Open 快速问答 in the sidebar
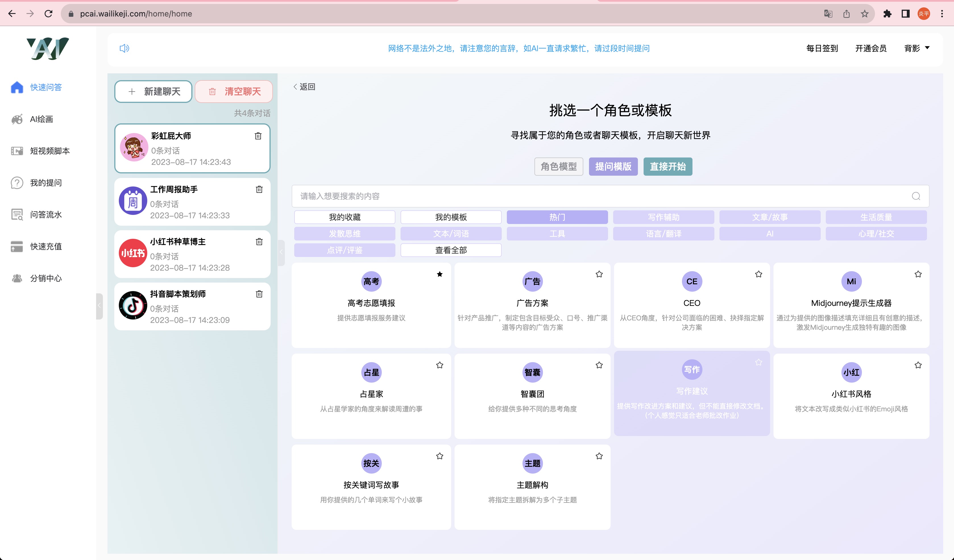This screenshot has width=954, height=560. [36, 87]
